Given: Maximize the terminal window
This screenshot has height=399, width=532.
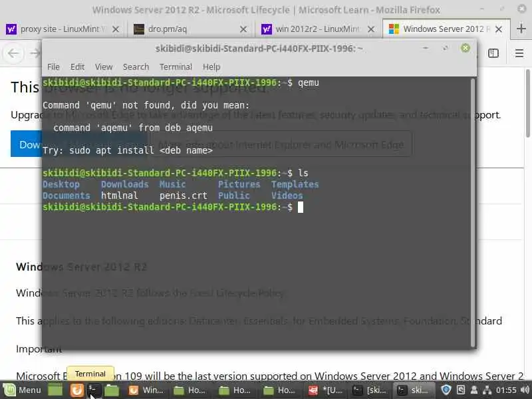Looking at the screenshot, I should [x=446, y=49].
